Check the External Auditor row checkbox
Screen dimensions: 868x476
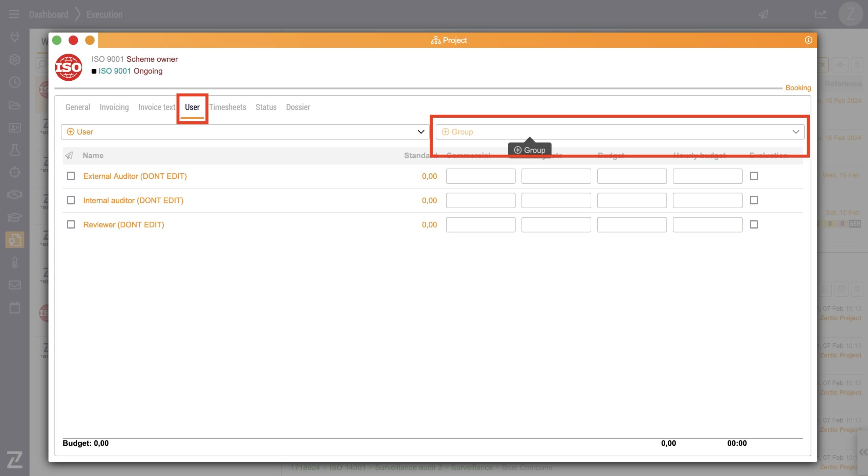[x=71, y=176]
